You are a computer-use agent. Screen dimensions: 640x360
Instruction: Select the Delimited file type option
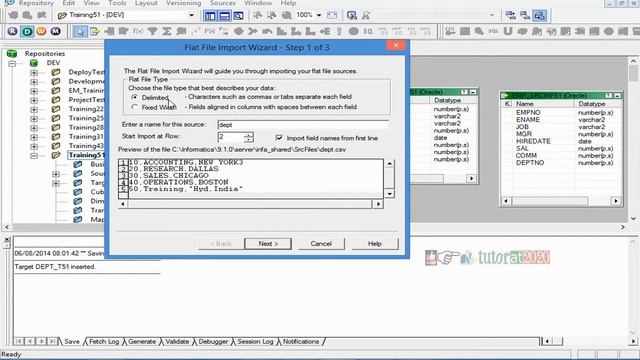[x=134, y=98]
